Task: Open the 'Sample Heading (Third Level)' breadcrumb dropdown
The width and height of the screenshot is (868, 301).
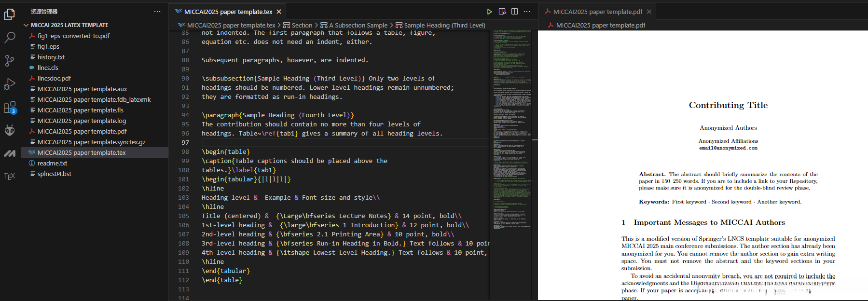Action: click(444, 26)
